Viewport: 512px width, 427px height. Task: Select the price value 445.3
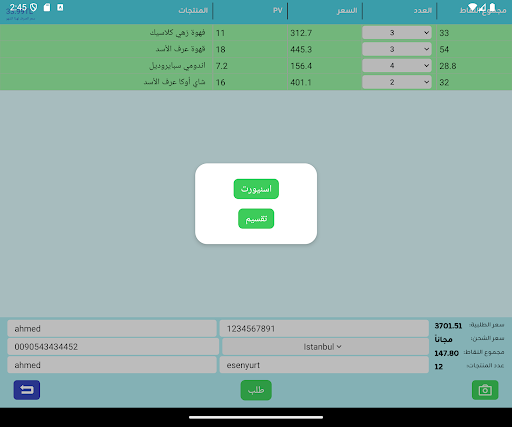coord(301,49)
